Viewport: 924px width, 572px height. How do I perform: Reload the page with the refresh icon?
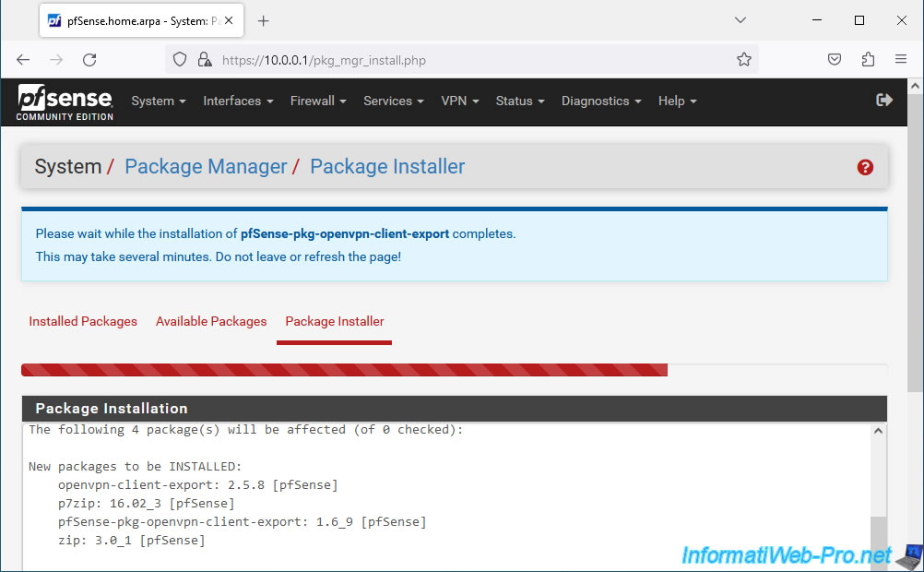89,60
